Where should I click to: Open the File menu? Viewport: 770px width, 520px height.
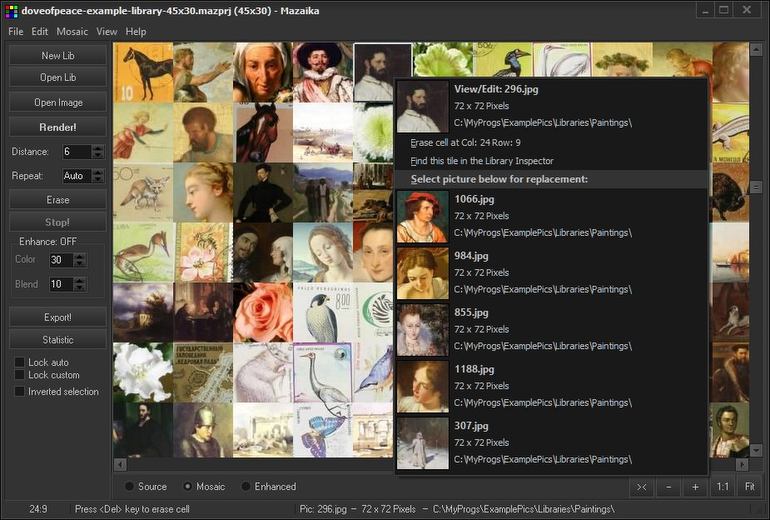click(16, 31)
